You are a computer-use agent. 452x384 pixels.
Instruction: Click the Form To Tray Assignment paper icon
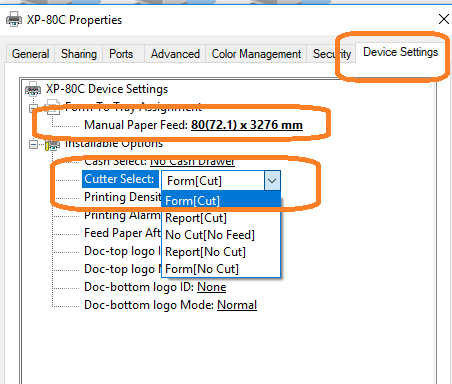point(53,107)
